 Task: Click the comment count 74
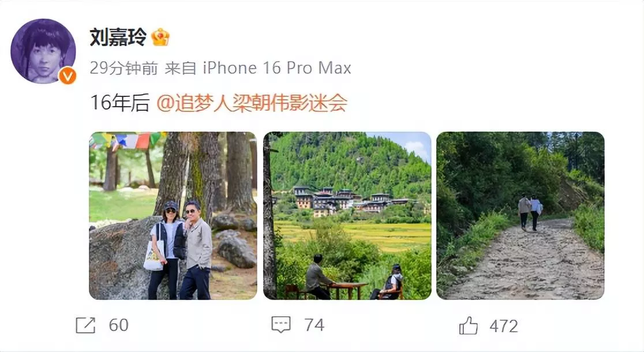pyautogui.click(x=314, y=325)
